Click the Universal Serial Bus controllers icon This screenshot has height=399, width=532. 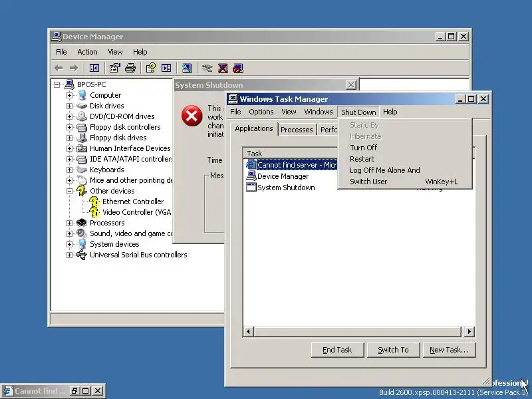tap(82, 255)
